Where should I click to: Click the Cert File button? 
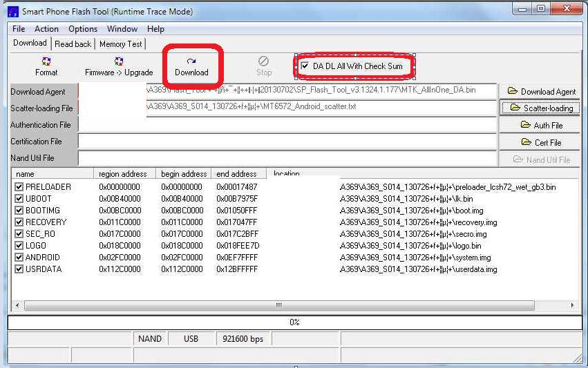tap(541, 142)
